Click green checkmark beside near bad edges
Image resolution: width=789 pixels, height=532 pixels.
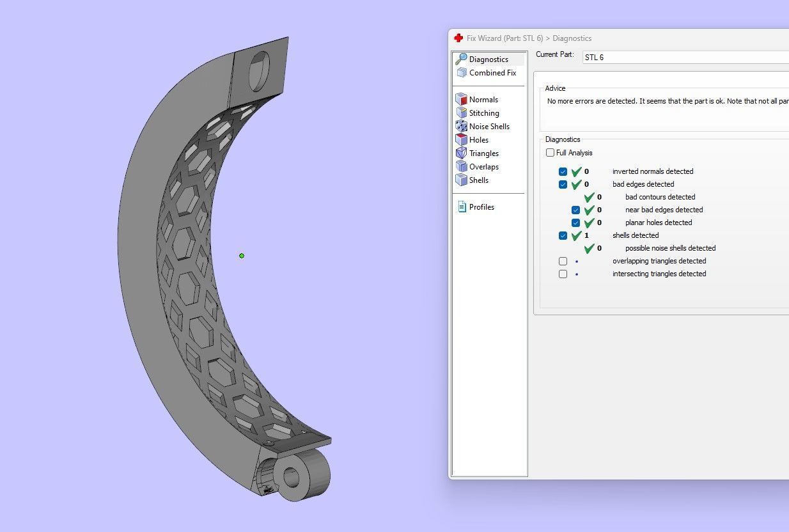589,210
